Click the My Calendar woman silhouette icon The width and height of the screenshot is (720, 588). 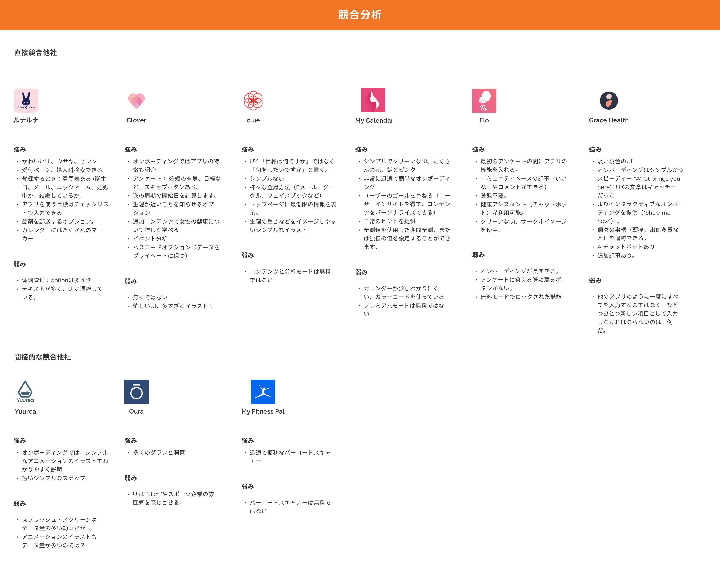click(373, 100)
